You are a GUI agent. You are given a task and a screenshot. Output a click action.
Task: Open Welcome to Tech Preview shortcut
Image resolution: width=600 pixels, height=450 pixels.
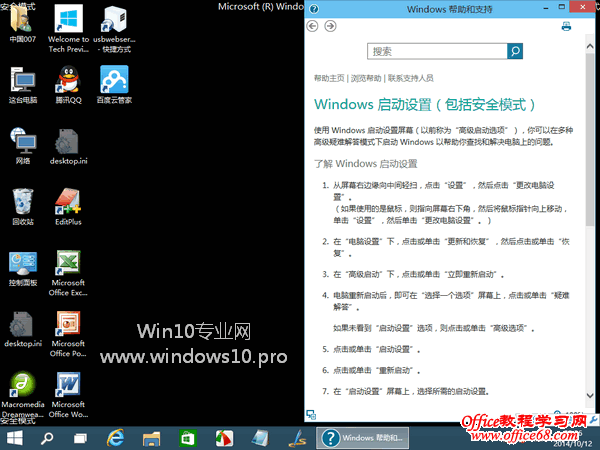[x=68, y=28]
